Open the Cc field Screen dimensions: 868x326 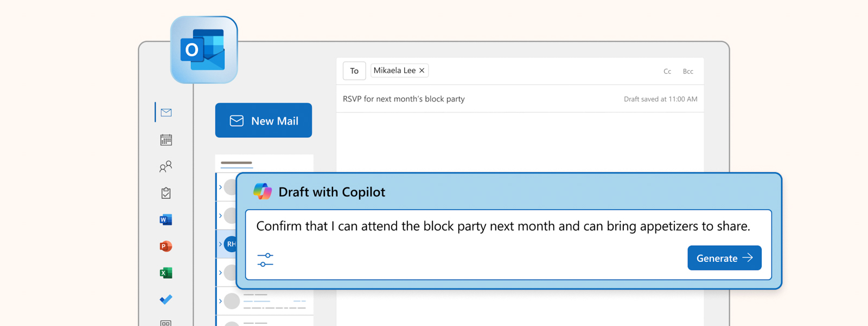click(x=667, y=71)
